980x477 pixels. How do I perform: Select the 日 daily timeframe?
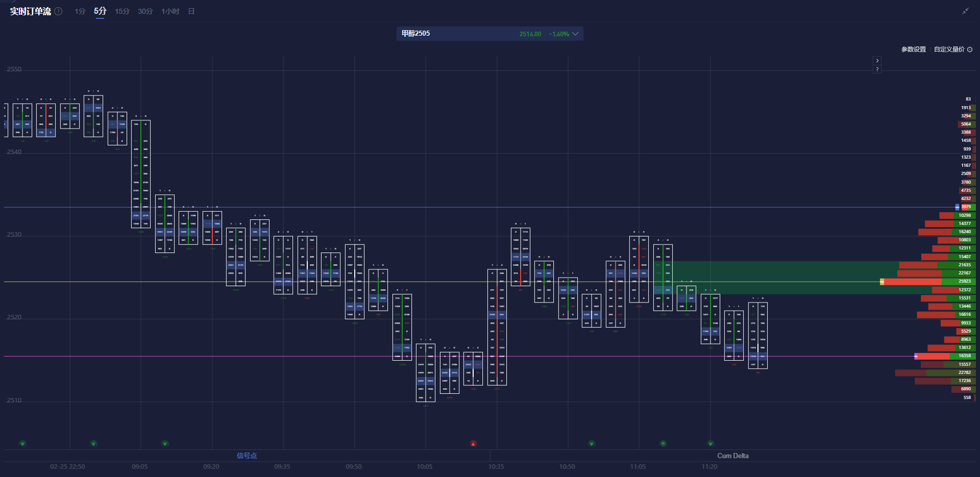(x=191, y=11)
